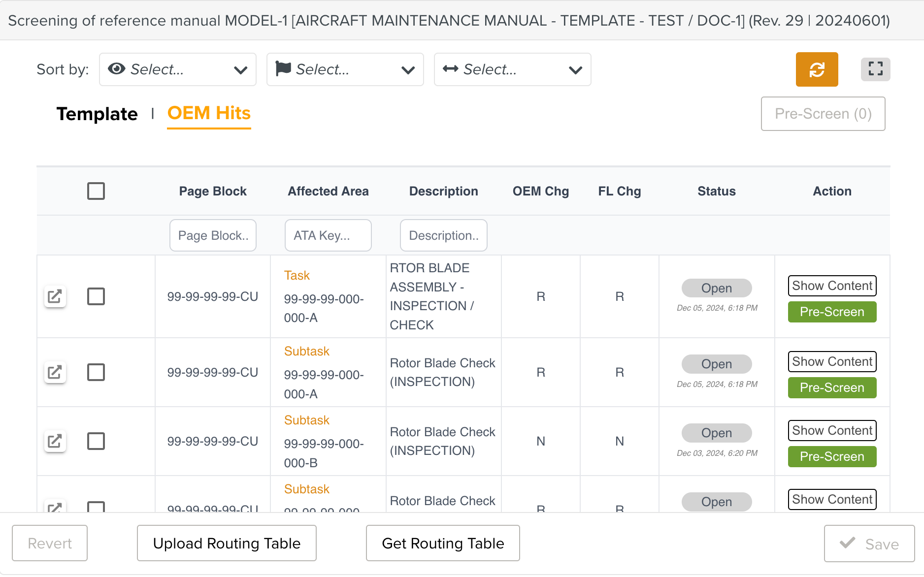924x577 pixels.
Task: Show Content for the Task row
Action: tap(832, 286)
